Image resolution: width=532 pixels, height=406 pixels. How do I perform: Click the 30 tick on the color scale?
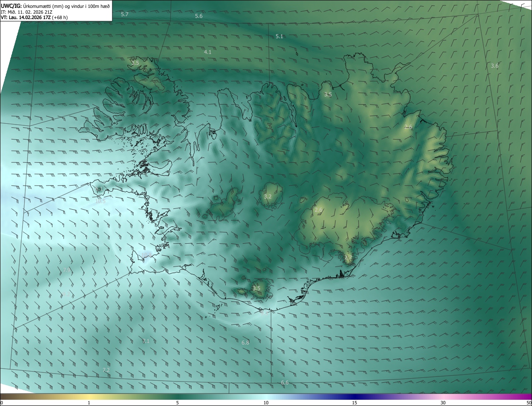(x=443, y=403)
